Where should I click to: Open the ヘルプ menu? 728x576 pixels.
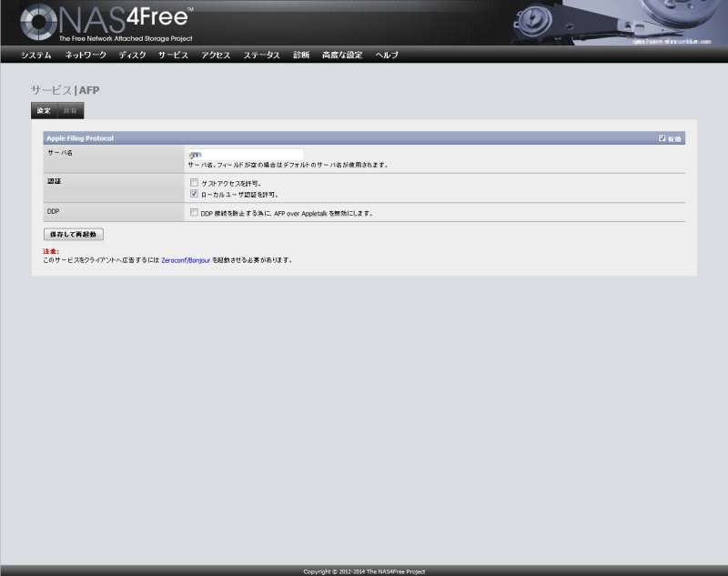[x=387, y=55]
